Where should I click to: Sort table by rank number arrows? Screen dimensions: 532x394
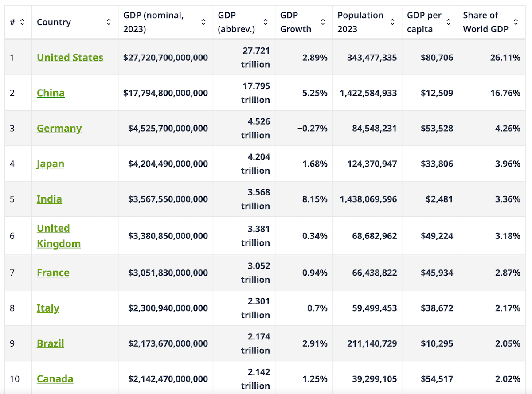pos(22,22)
